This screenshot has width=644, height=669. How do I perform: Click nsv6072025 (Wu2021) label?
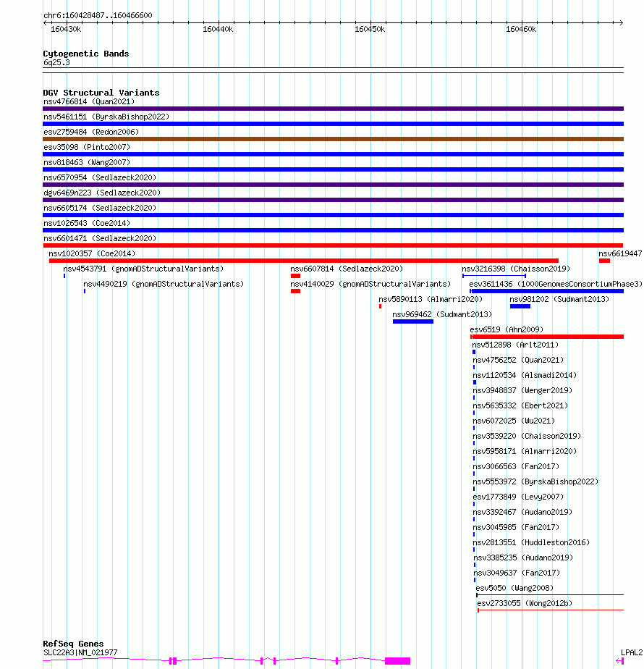(x=514, y=421)
